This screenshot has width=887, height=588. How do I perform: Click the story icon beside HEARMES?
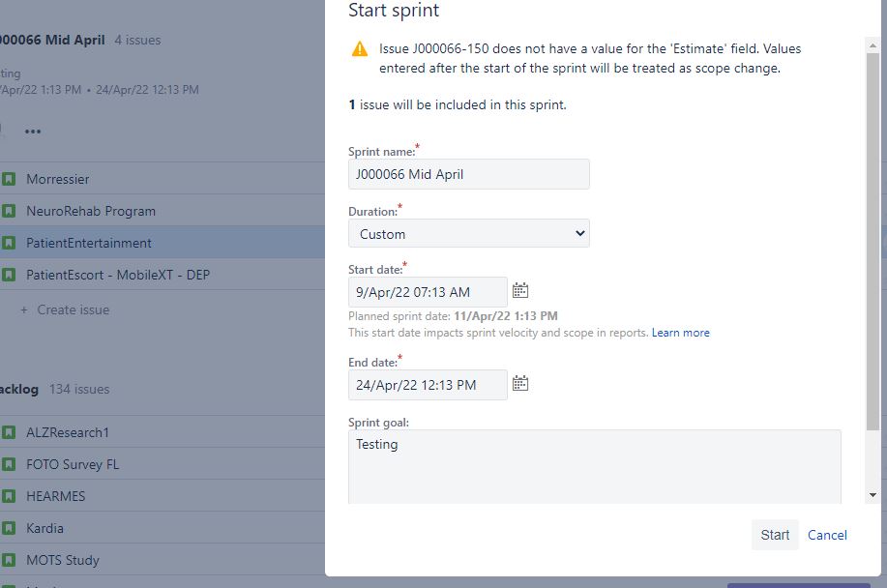point(9,496)
